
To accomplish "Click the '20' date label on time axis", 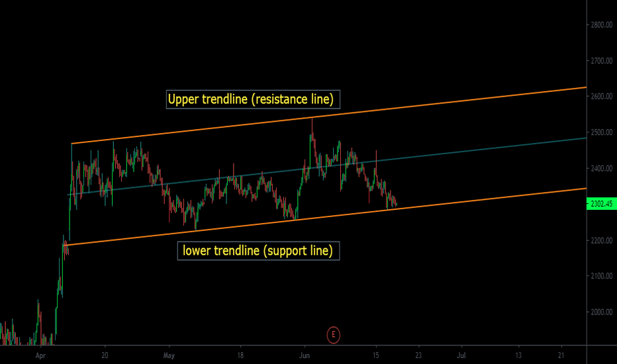I will (x=105, y=355).
